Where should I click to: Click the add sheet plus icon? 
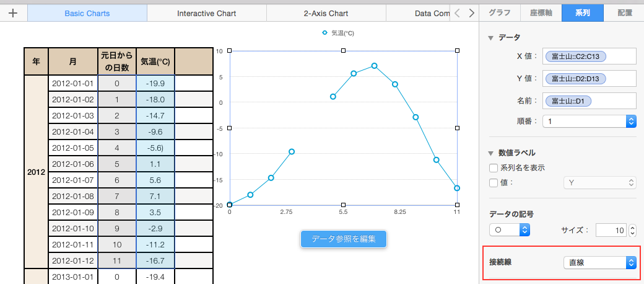point(13,13)
